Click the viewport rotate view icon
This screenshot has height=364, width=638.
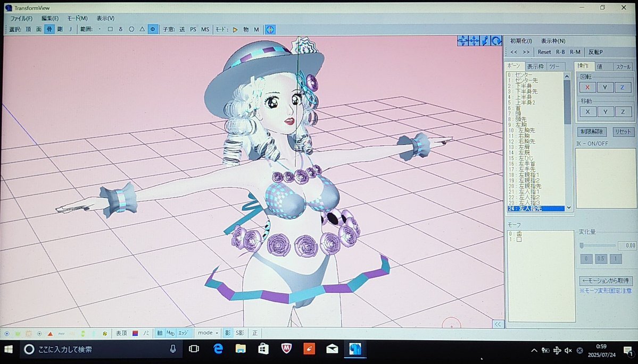pyautogui.click(x=496, y=40)
